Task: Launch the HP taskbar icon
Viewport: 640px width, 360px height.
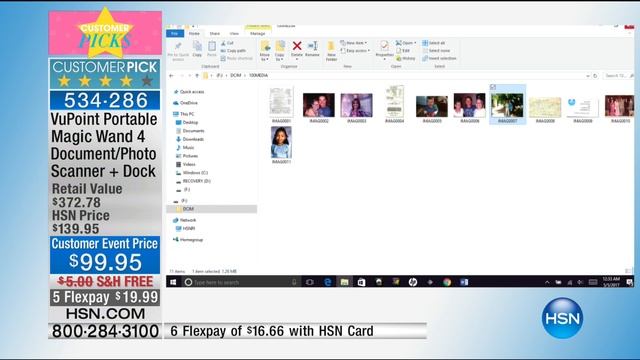Action: click(x=413, y=282)
